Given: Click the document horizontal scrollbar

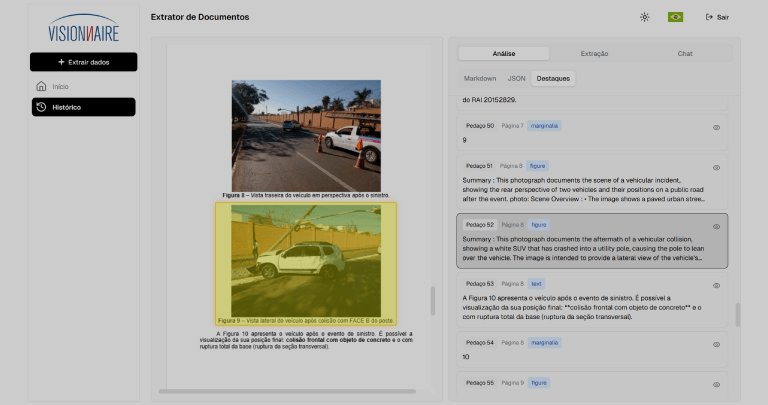Looking at the screenshot, I should coord(287,391).
